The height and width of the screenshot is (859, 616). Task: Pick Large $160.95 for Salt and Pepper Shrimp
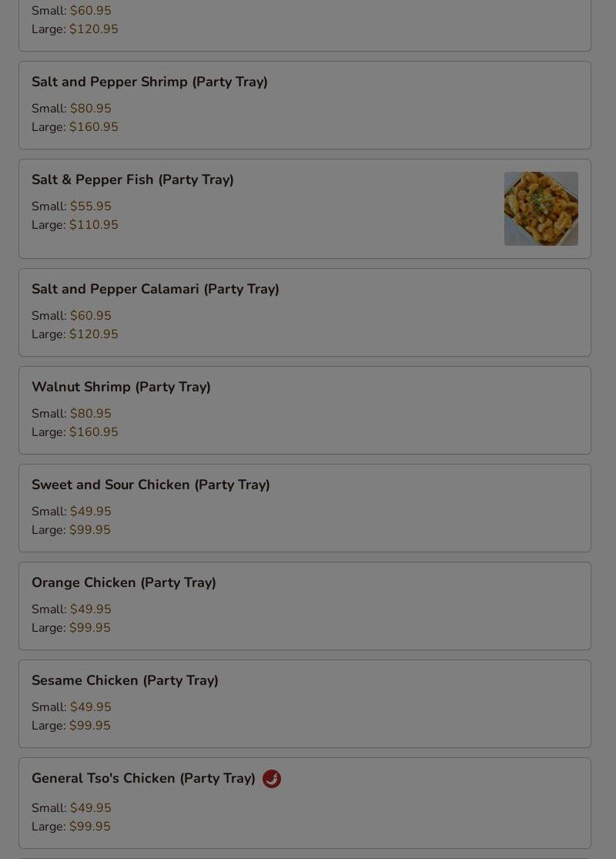pos(75,127)
